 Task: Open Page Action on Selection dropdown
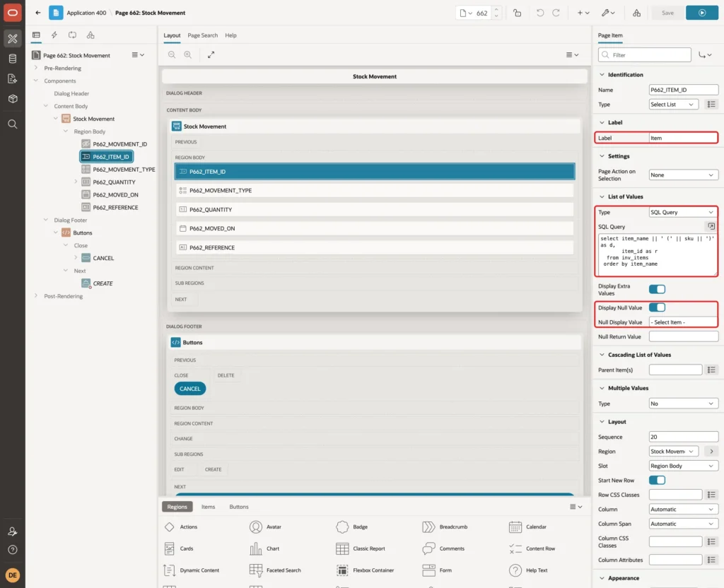[x=684, y=175]
